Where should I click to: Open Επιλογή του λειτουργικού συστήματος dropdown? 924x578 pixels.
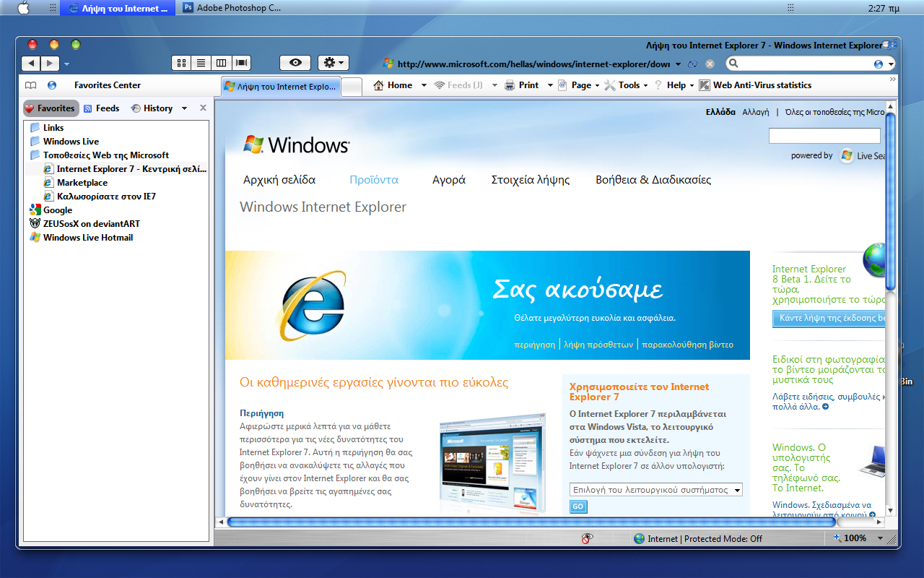655,490
